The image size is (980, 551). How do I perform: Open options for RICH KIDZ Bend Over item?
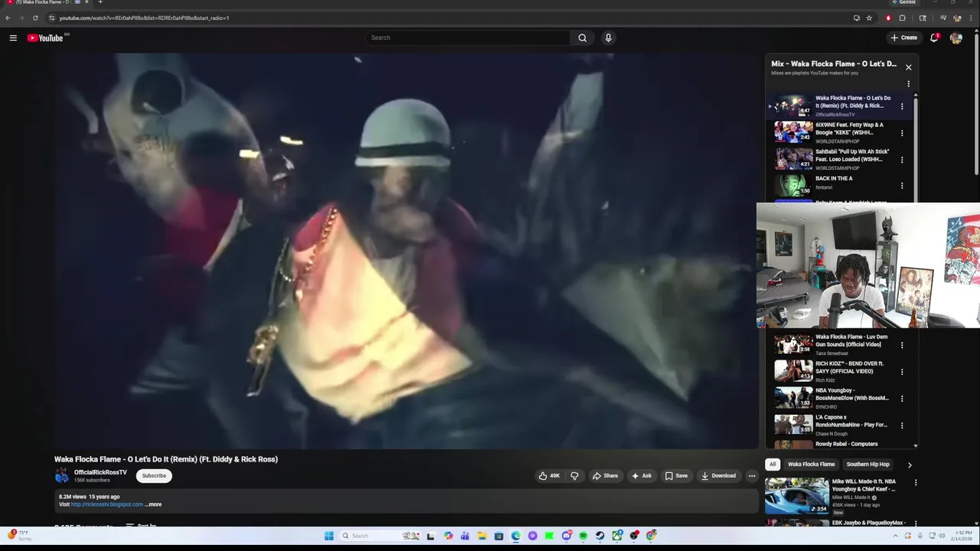902,372
